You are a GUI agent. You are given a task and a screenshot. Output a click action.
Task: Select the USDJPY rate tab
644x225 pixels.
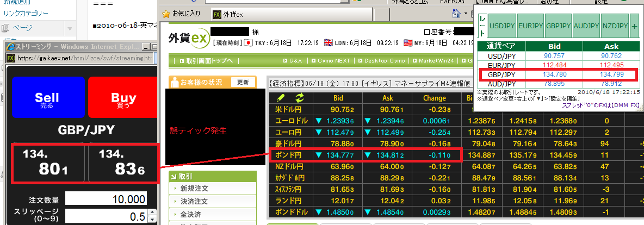click(x=502, y=25)
